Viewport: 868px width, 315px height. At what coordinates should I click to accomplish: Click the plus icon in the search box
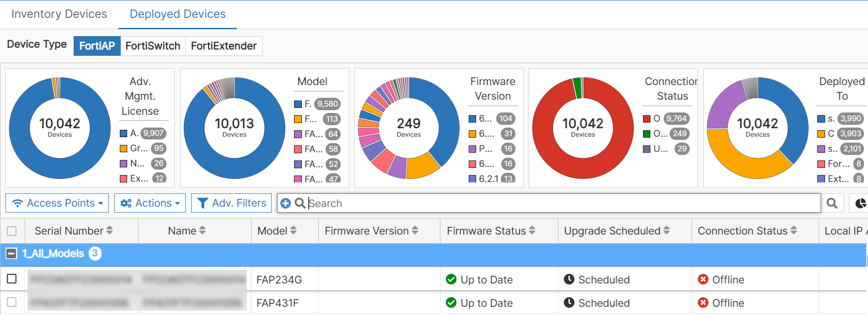285,203
